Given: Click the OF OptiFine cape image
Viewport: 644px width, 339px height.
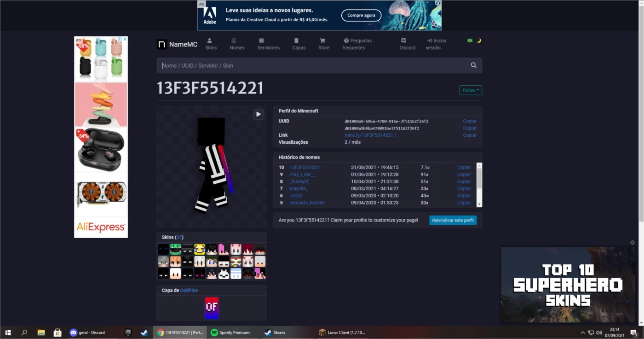Looking at the screenshot, I should tap(212, 308).
